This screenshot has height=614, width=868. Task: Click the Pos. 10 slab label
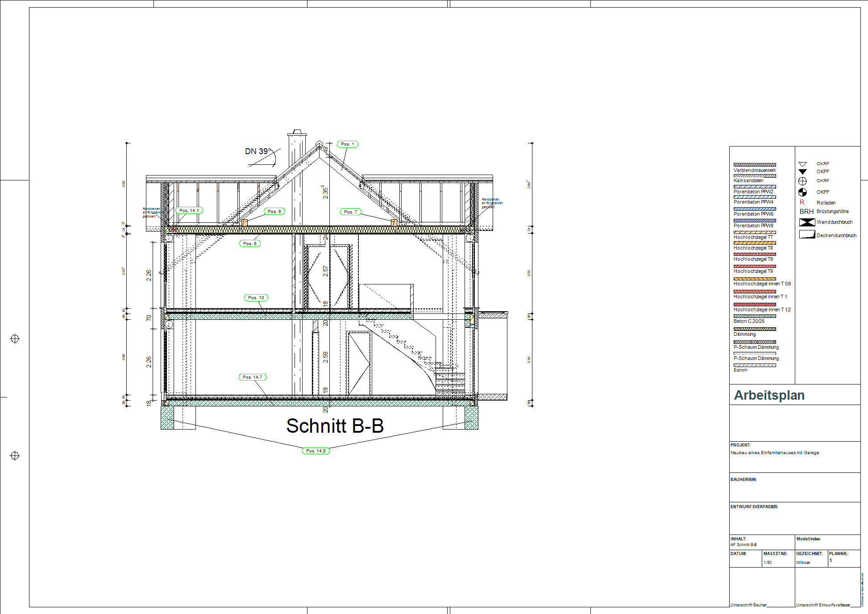pos(256,298)
